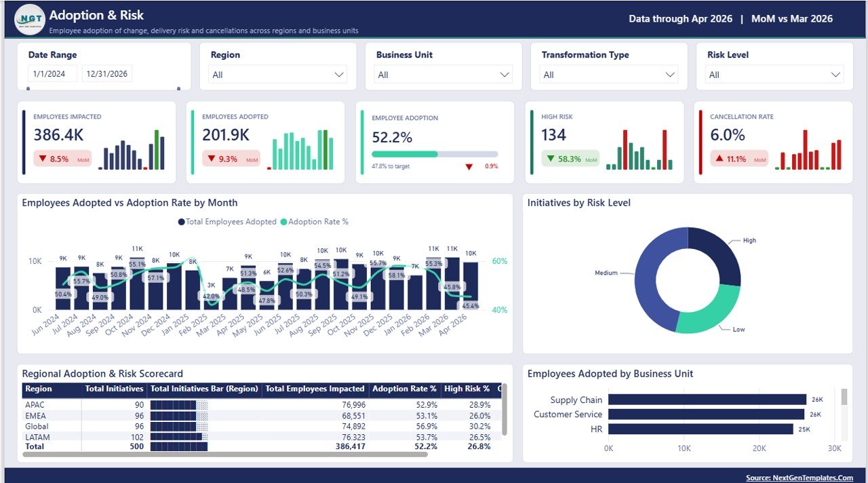This screenshot has height=483, width=868.
Task: Click the 45.4% data label
Action: pyautogui.click(x=470, y=306)
